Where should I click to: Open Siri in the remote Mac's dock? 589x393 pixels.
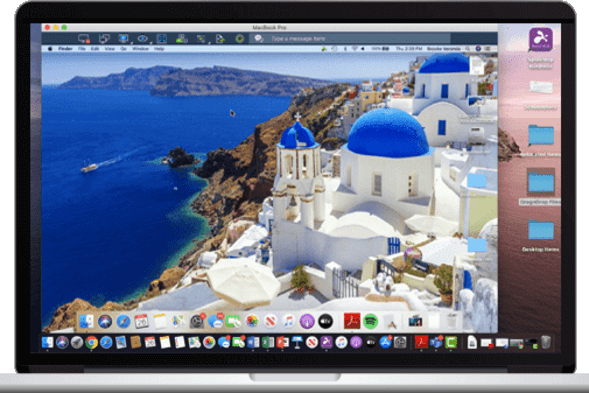pyautogui.click(x=105, y=321)
